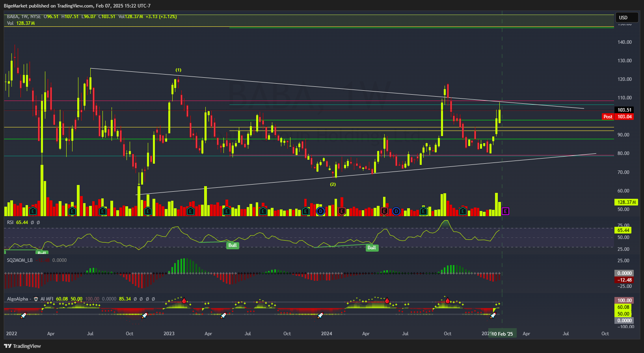Click the TradingView logo at bottom left

pyautogui.click(x=22, y=346)
